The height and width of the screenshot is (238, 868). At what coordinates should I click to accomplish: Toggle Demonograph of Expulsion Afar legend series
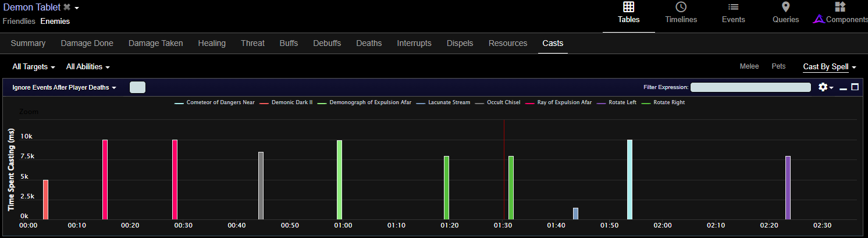[365, 102]
